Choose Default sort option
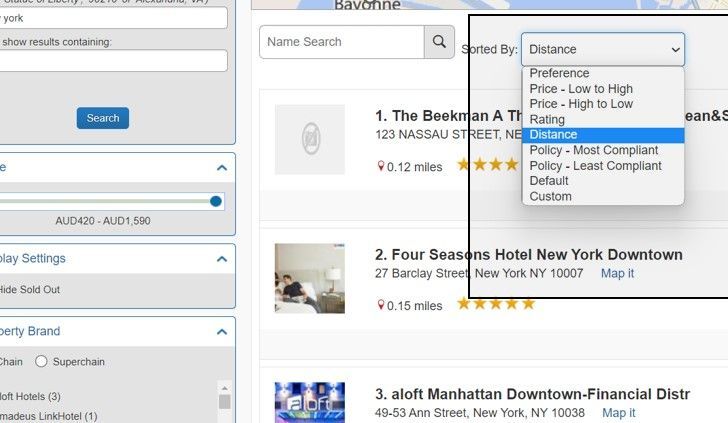 pos(603,181)
